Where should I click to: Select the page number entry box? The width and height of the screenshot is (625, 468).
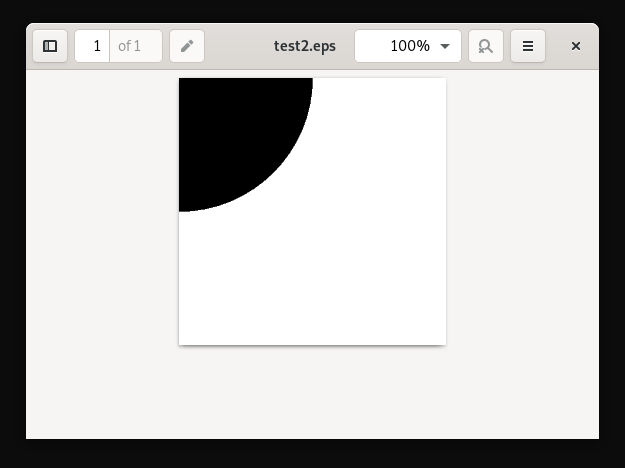point(93,46)
